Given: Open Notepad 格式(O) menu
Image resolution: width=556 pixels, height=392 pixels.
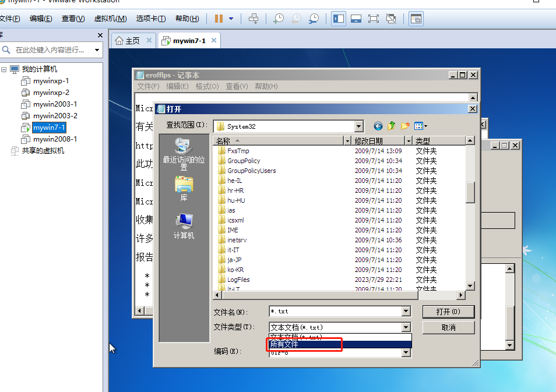Looking at the screenshot, I should (207, 86).
